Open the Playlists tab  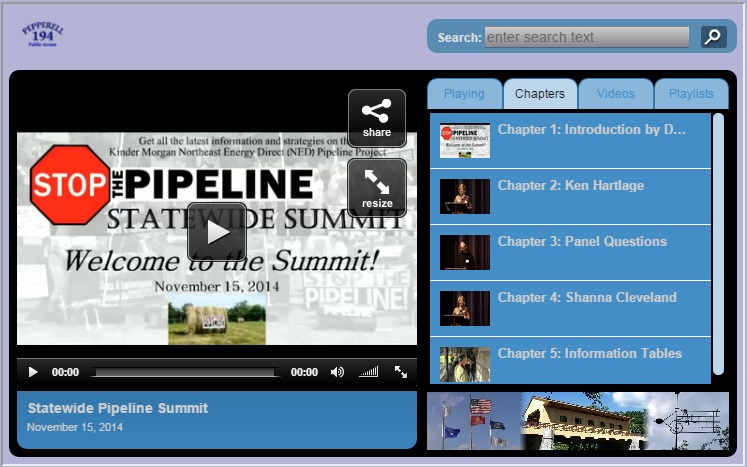[691, 94]
